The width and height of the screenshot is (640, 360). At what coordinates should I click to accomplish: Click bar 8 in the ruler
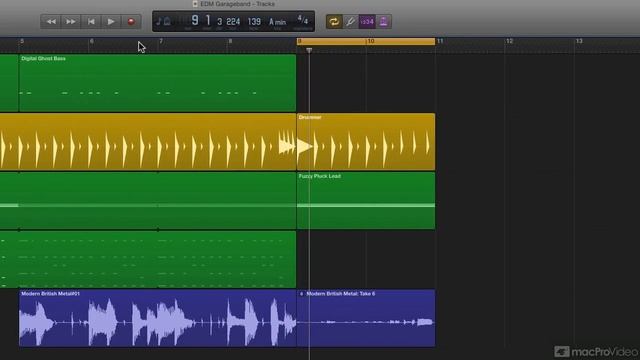click(x=230, y=41)
